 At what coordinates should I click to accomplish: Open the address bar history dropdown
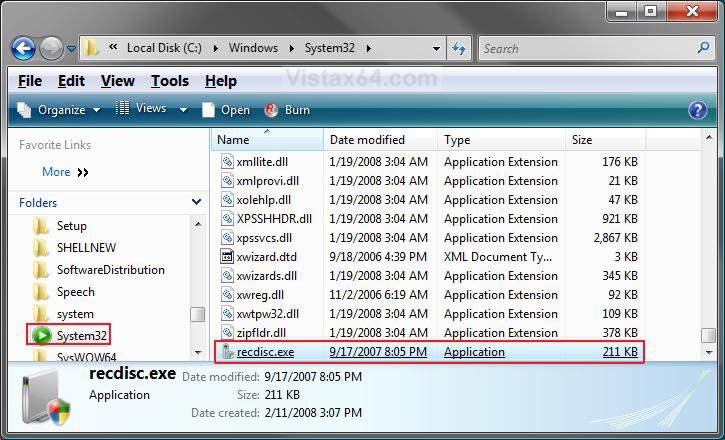click(436, 49)
